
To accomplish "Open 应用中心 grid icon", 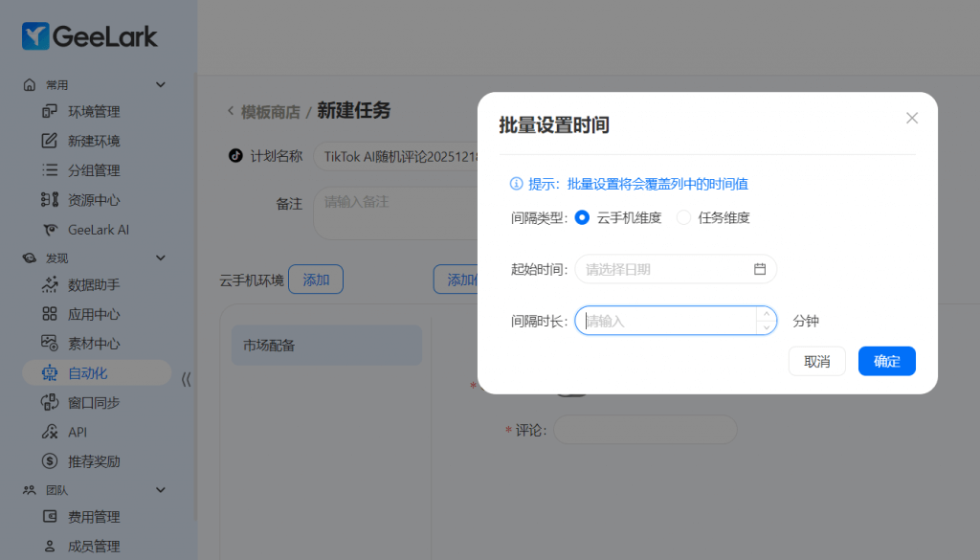I will click(x=50, y=314).
